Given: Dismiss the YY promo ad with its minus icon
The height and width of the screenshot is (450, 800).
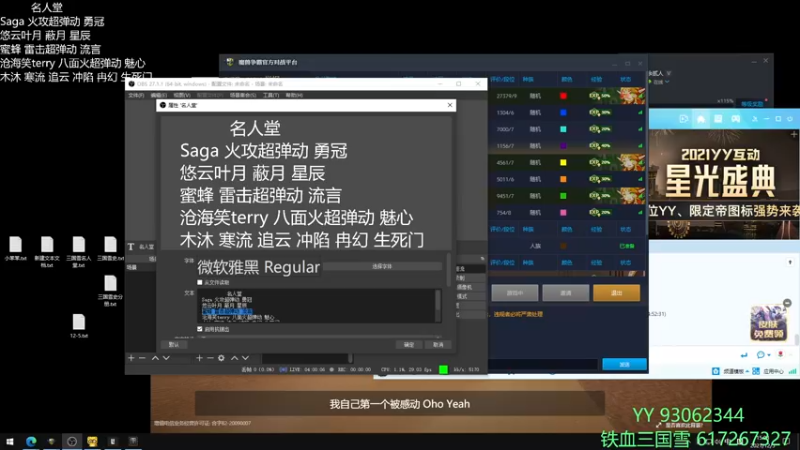Looking at the screenshot, I should point(787,303).
